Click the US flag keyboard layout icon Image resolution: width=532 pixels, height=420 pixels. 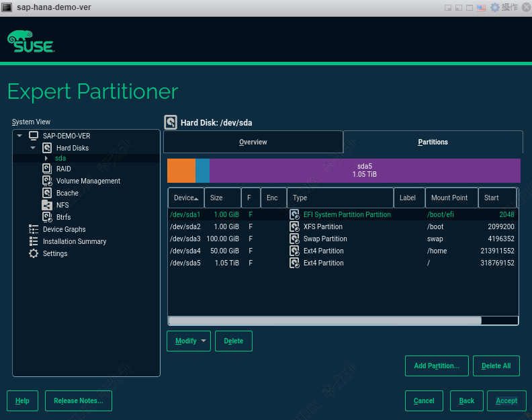point(481,8)
